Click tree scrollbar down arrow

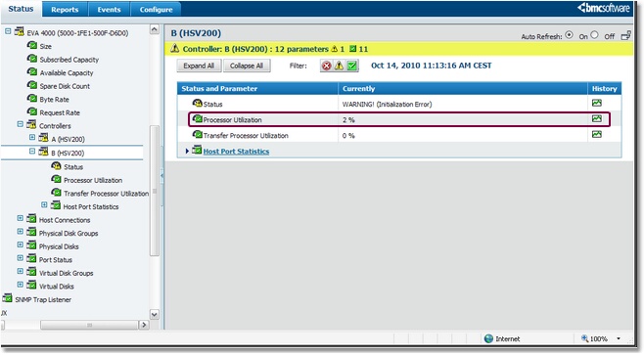tap(155, 315)
